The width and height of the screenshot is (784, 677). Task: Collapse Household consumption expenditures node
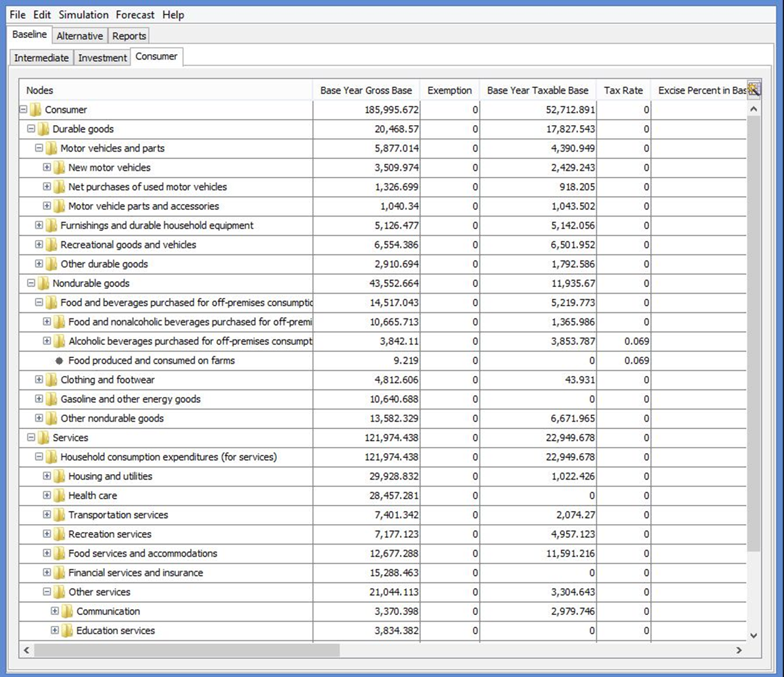(x=39, y=457)
